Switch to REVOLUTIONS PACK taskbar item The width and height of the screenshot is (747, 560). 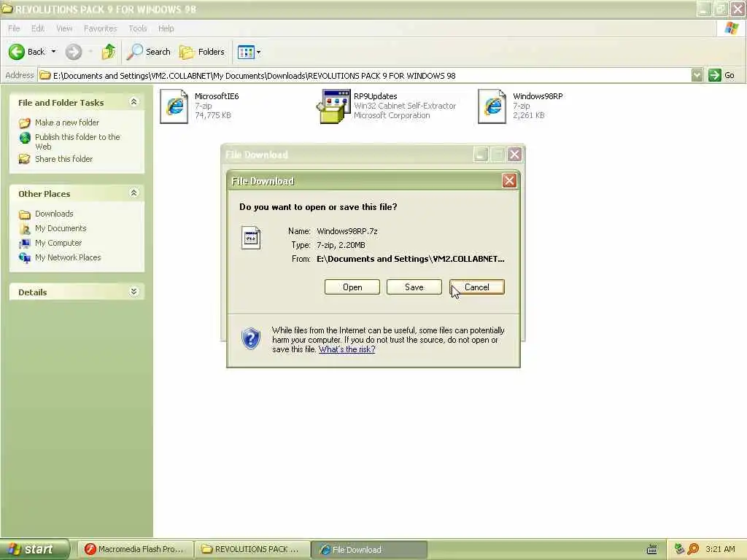click(252, 550)
